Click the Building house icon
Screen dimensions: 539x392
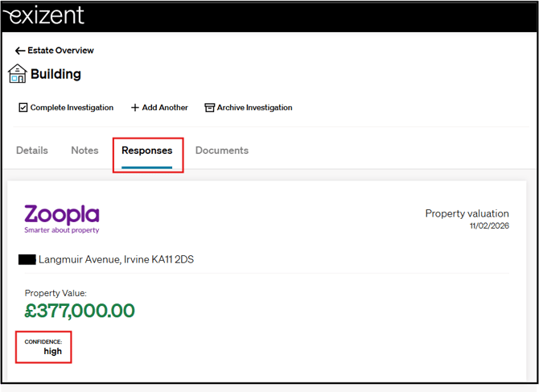pyautogui.click(x=17, y=73)
